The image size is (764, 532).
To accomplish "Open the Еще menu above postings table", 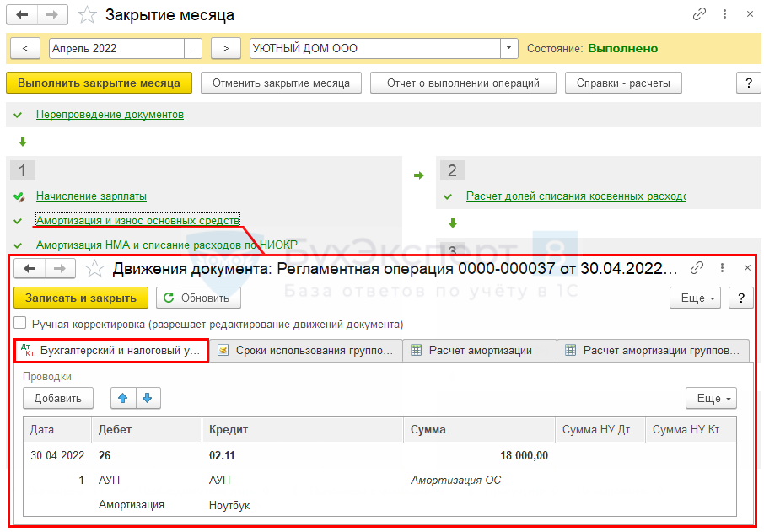I will pyautogui.click(x=711, y=399).
